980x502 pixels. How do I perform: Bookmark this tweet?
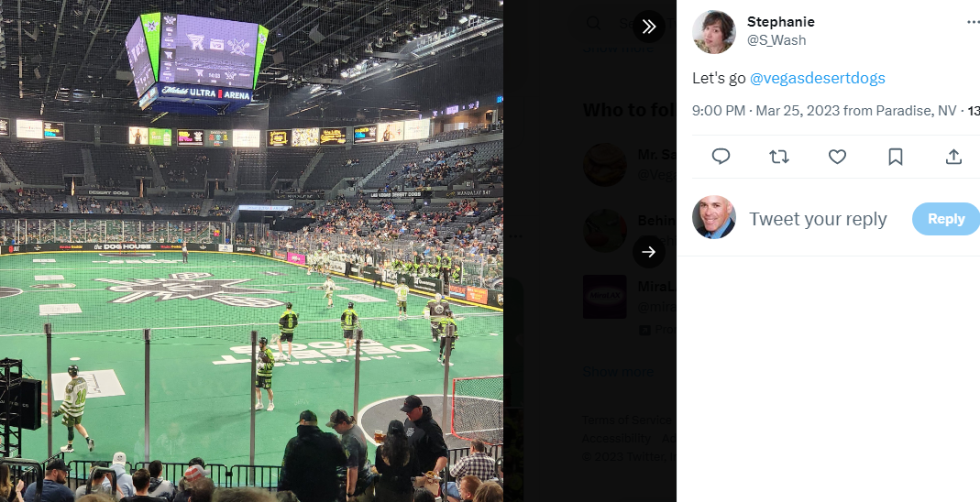pyautogui.click(x=895, y=156)
